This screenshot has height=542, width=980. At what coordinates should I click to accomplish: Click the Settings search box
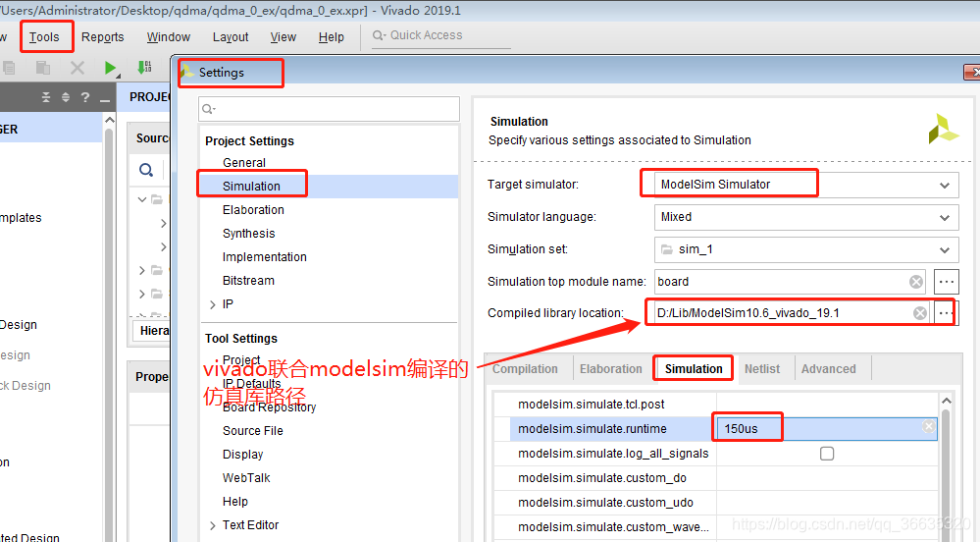pyautogui.click(x=329, y=109)
